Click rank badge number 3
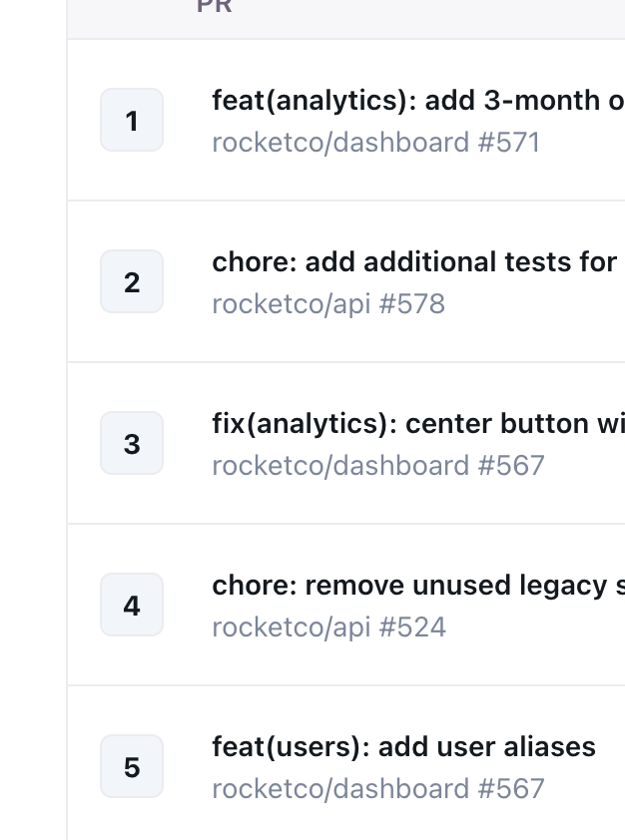Screen dimensions: 625x840 tap(132, 443)
